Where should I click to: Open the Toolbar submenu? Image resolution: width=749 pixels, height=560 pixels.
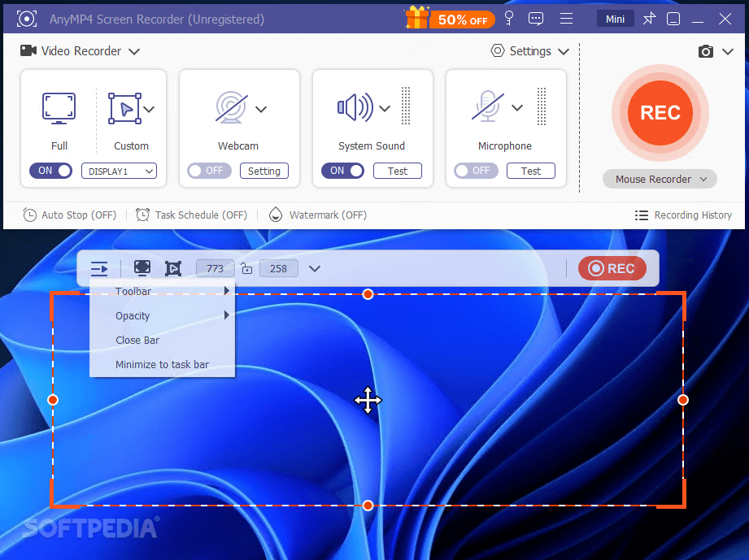click(x=163, y=291)
